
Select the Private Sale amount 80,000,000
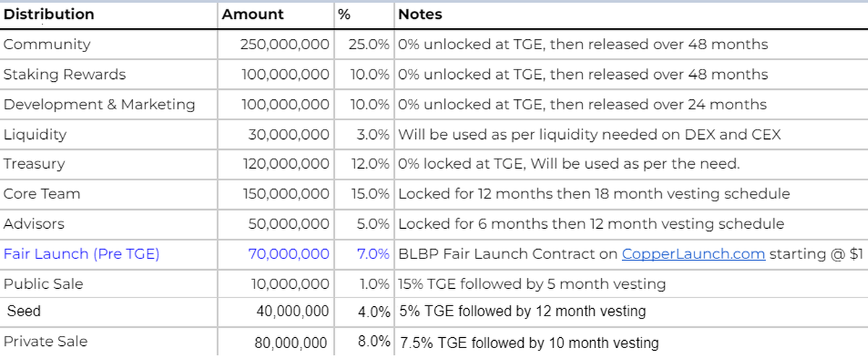coord(290,342)
